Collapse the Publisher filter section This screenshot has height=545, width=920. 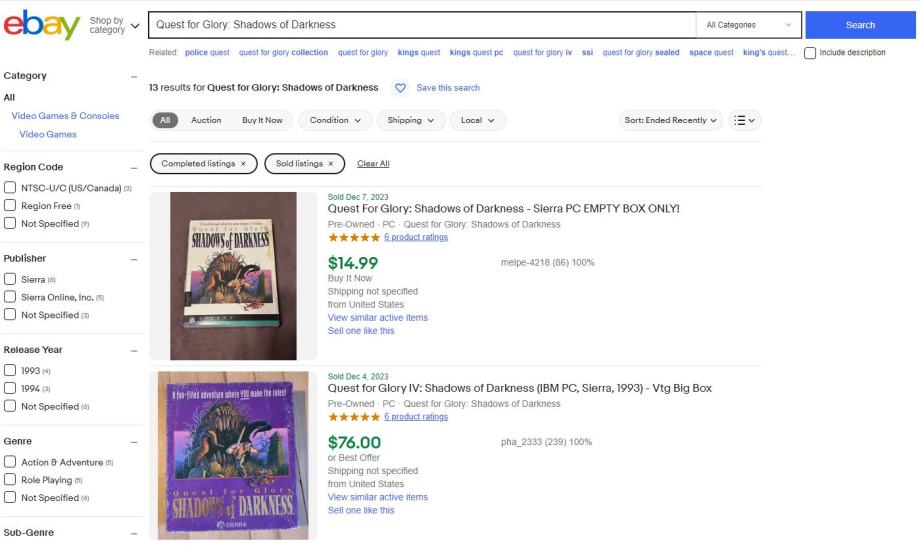tap(134, 259)
